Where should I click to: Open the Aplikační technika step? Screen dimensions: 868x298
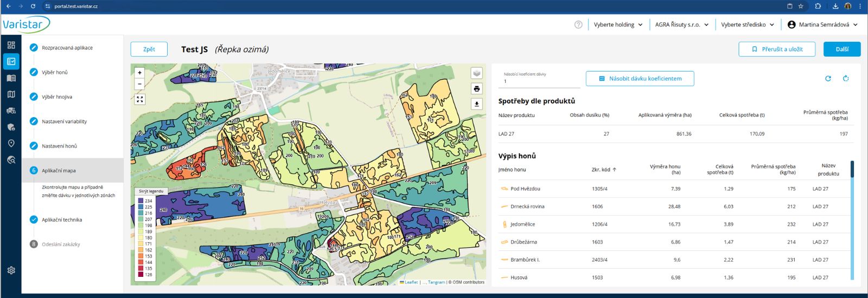point(62,220)
